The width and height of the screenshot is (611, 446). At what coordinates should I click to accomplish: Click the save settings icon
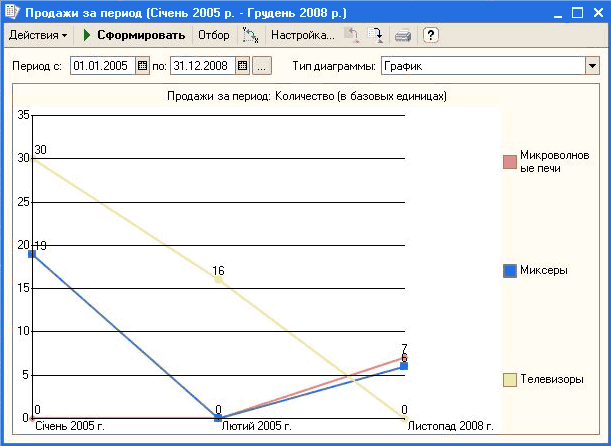pyautogui.click(x=375, y=35)
